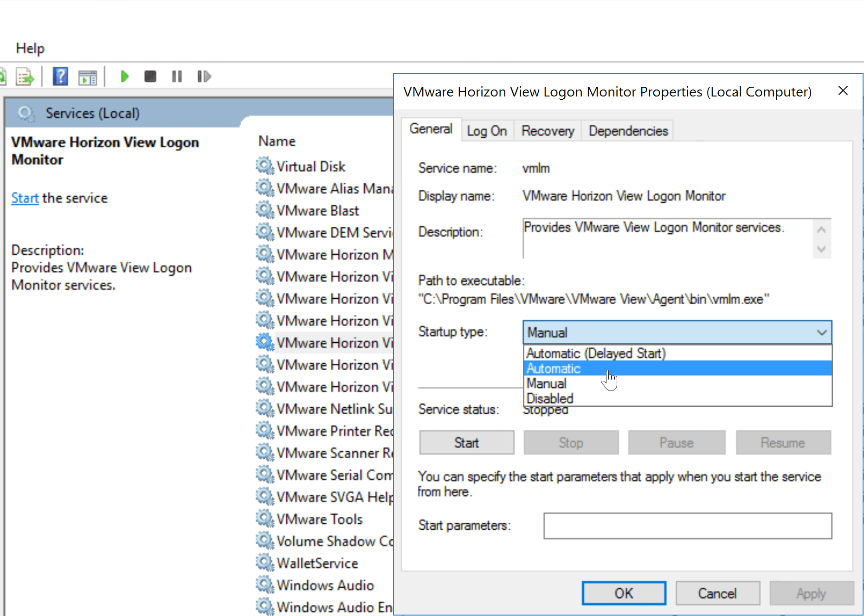The width and height of the screenshot is (864, 616).
Task: Open the Help menu
Action: click(30, 48)
